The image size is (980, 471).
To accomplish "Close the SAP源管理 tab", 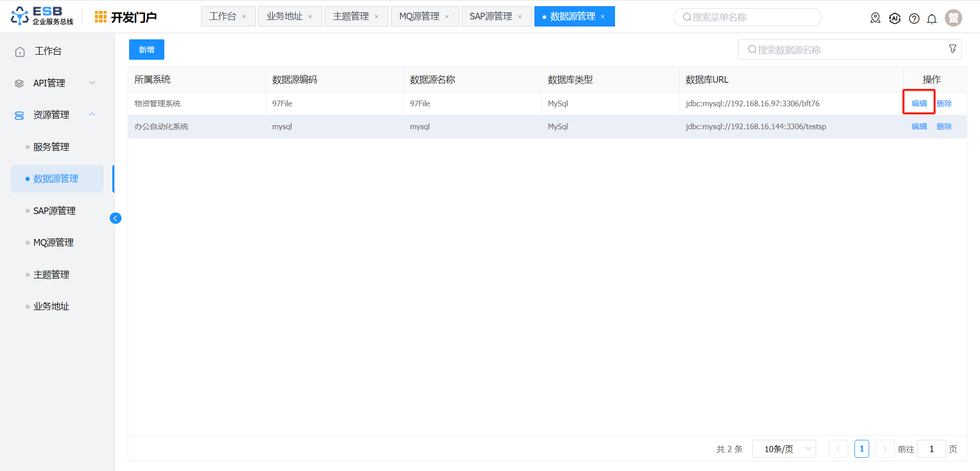I will click(520, 17).
